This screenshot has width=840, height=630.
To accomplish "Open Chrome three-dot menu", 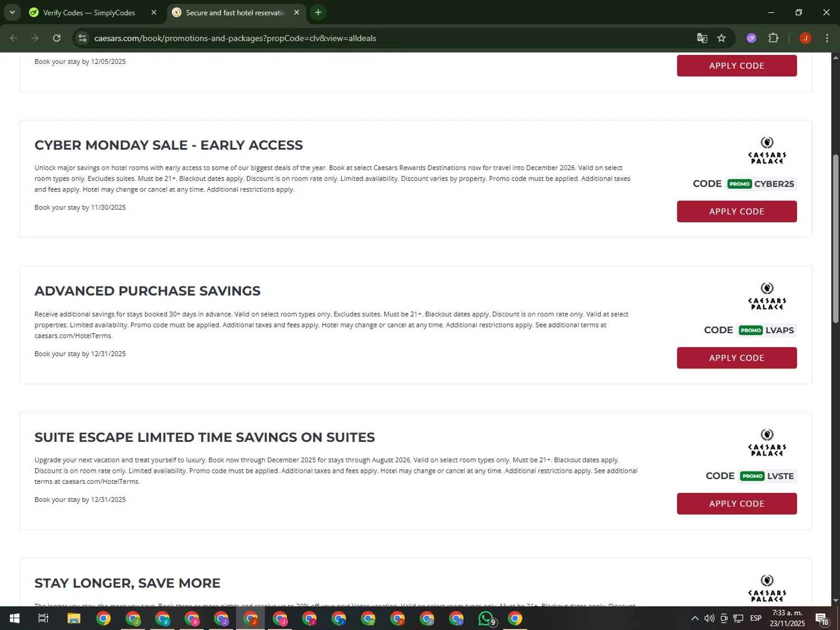I will pos(827,38).
